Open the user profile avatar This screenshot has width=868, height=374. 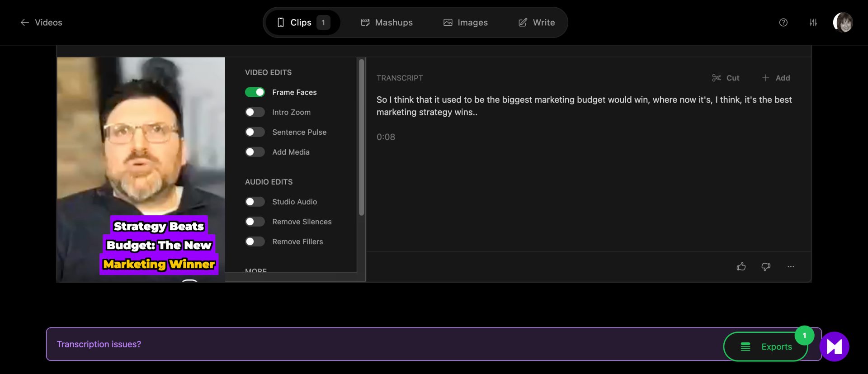843,23
